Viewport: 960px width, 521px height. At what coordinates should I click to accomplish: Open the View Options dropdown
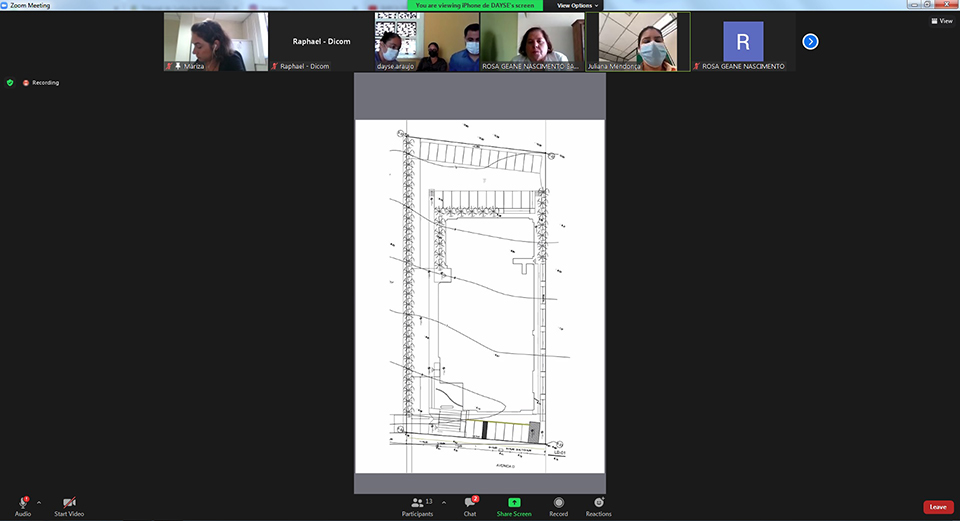(x=577, y=5)
